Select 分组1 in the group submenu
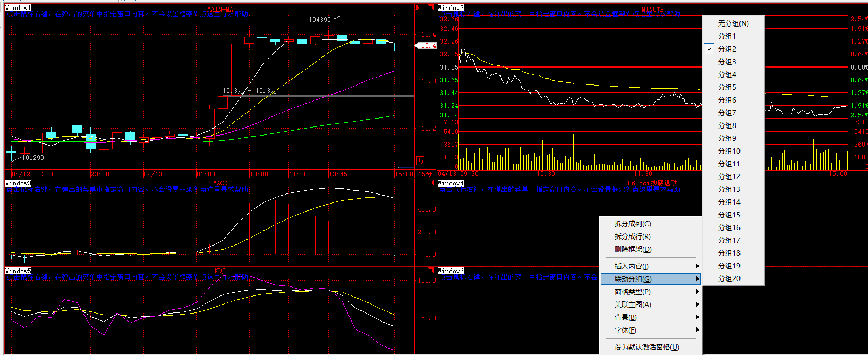Viewport: 868px width, 355px height. click(x=734, y=36)
